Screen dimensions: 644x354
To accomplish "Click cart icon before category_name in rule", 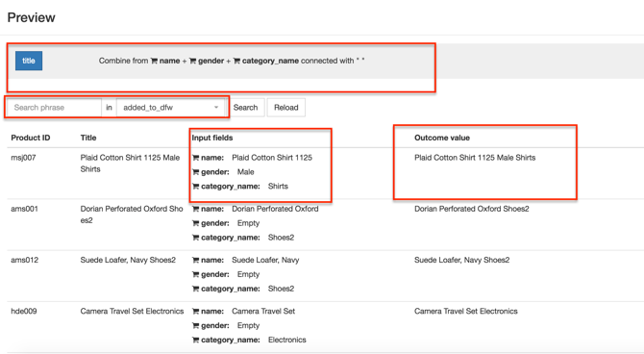I will pyautogui.click(x=236, y=61).
